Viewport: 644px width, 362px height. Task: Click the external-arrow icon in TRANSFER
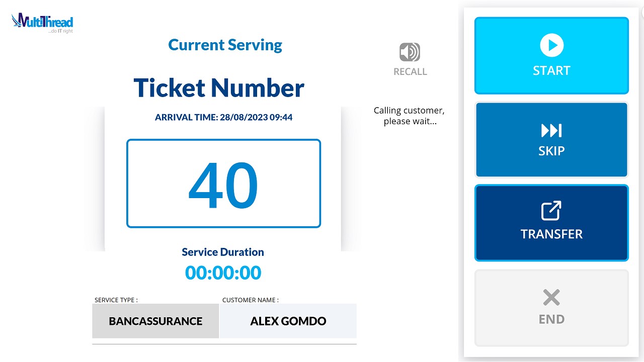click(551, 211)
